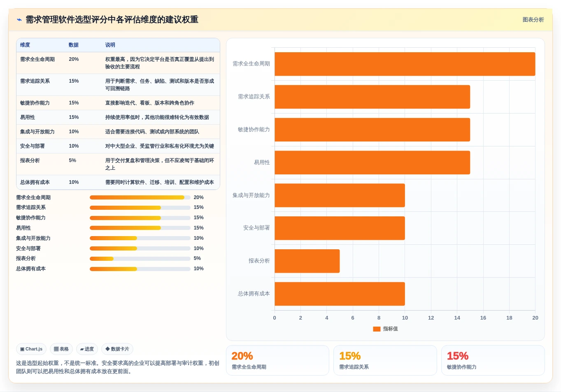The width and height of the screenshot is (561, 392).
Task: Click the 总体拥有成本 bar in the chart
Action: (340, 294)
